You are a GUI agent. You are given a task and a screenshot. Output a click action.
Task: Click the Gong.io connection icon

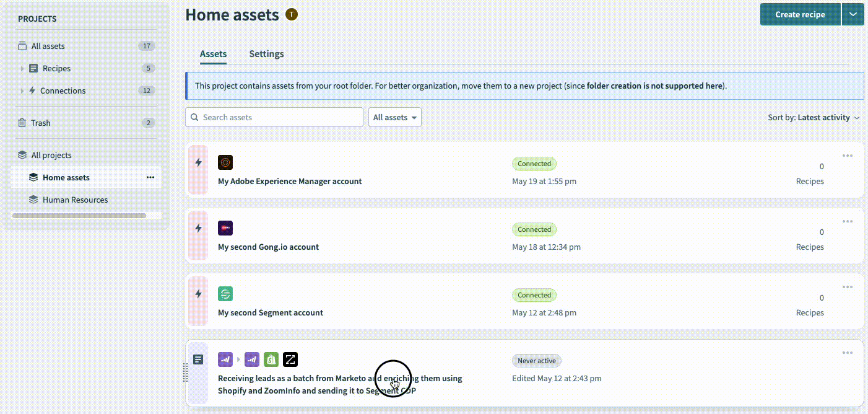point(225,229)
